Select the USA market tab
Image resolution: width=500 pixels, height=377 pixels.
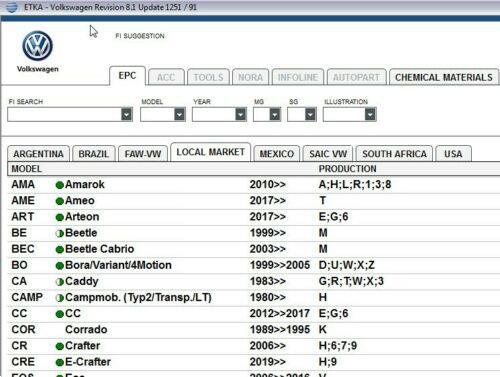pos(453,154)
